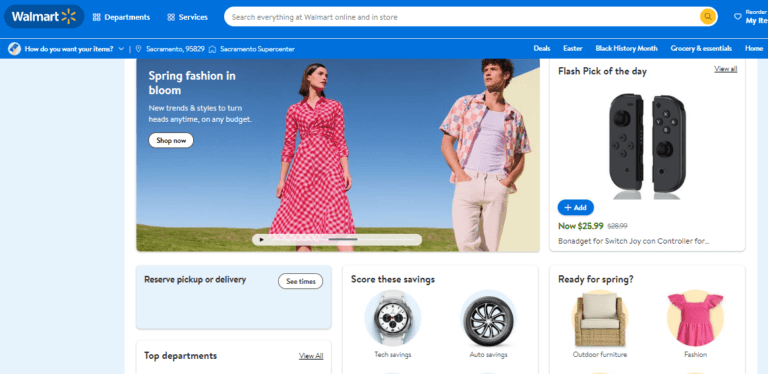The height and width of the screenshot is (374, 768).
Task: Click Reserve pickup or delivery heading
Action: [x=195, y=280]
